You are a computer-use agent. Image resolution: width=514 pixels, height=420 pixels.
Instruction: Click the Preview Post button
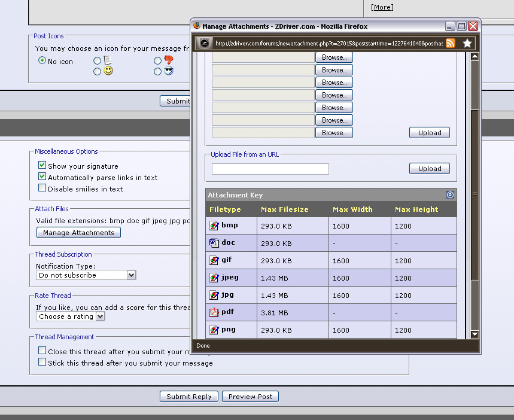[x=250, y=397]
